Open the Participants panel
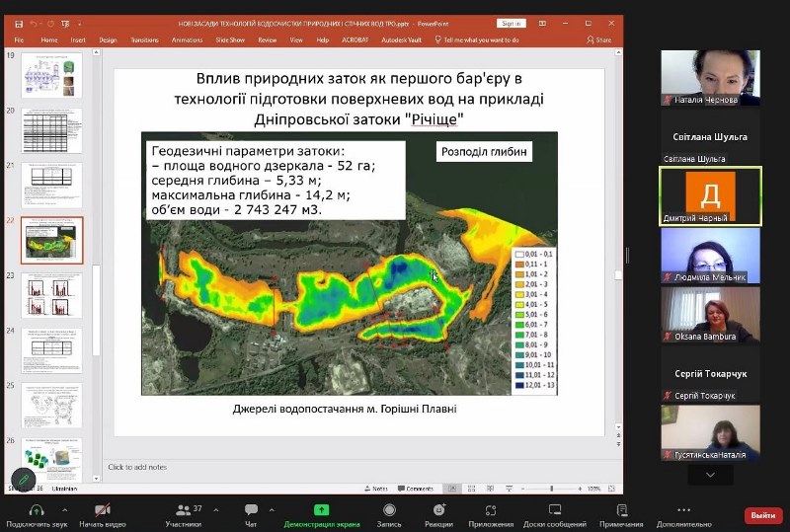The image size is (790, 532). (x=182, y=510)
